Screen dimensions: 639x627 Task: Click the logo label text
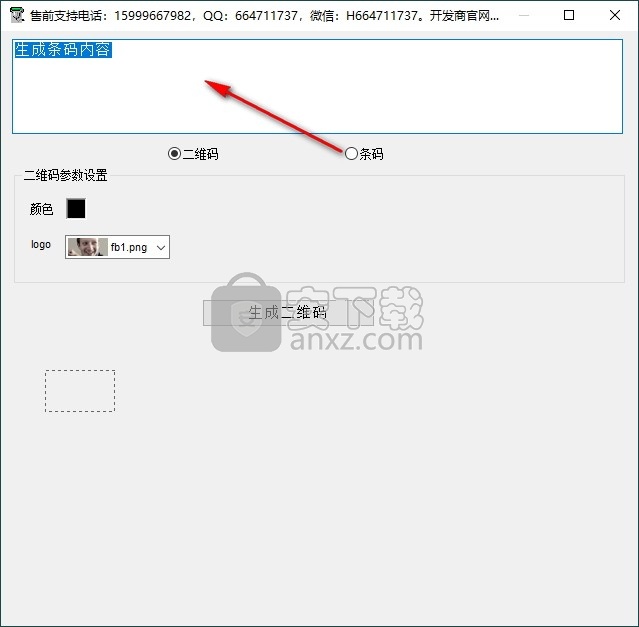point(41,244)
